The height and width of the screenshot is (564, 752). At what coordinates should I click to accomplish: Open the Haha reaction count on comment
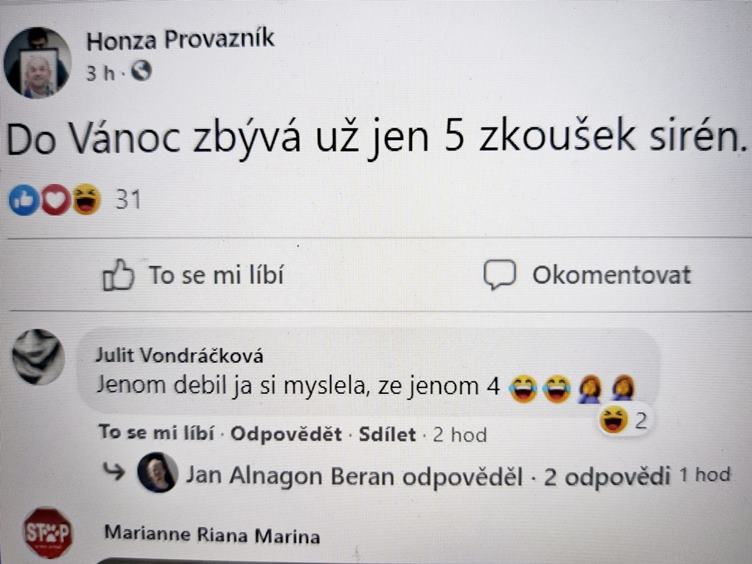coord(623,420)
